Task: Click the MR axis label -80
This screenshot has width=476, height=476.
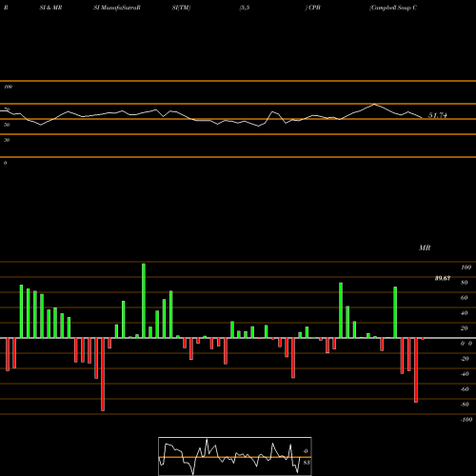Action: (465, 405)
